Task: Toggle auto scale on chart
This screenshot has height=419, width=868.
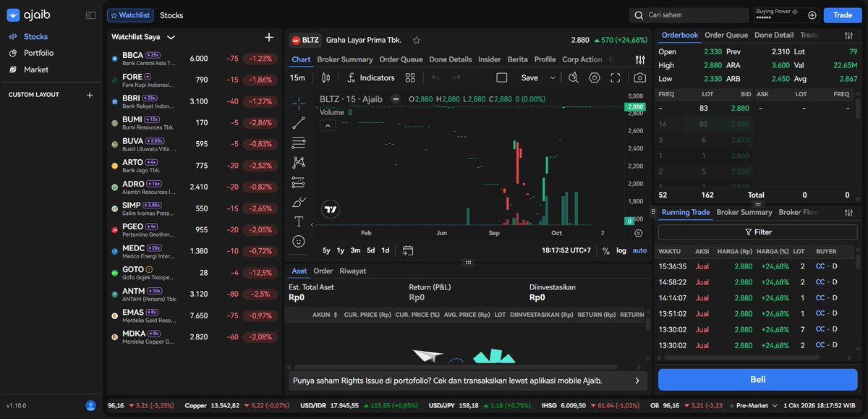Action: coord(639,250)
